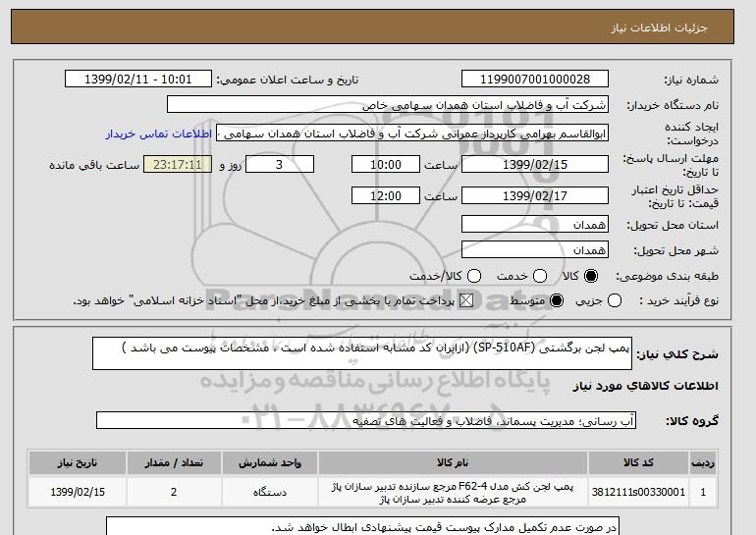The height and width of the screenshot is (535, 756).
Task: Click the price validity date 1399/02/17 field
Action: (535, 195)
